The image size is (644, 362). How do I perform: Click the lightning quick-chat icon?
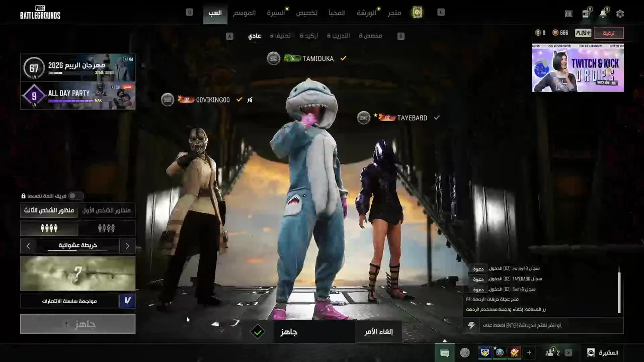471,325
